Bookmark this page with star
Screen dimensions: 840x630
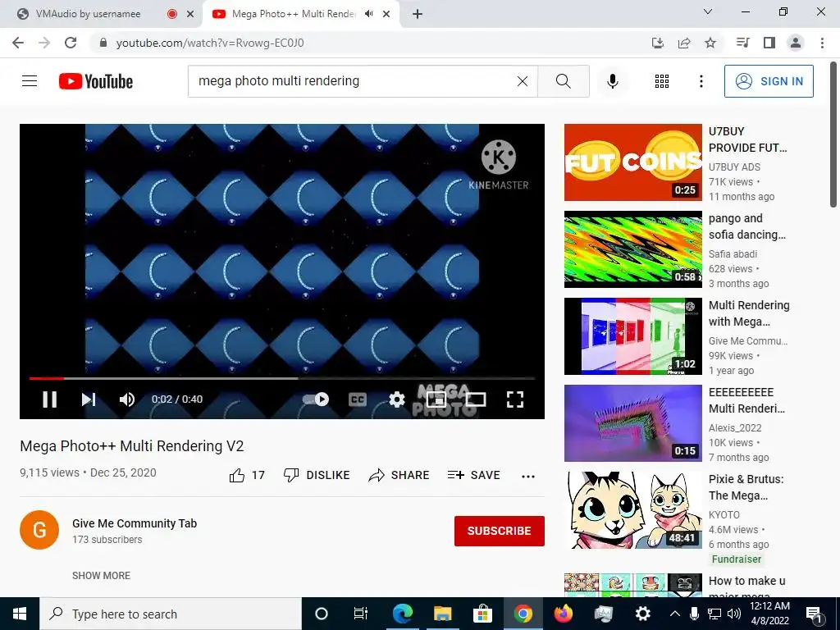coord(710,43)
